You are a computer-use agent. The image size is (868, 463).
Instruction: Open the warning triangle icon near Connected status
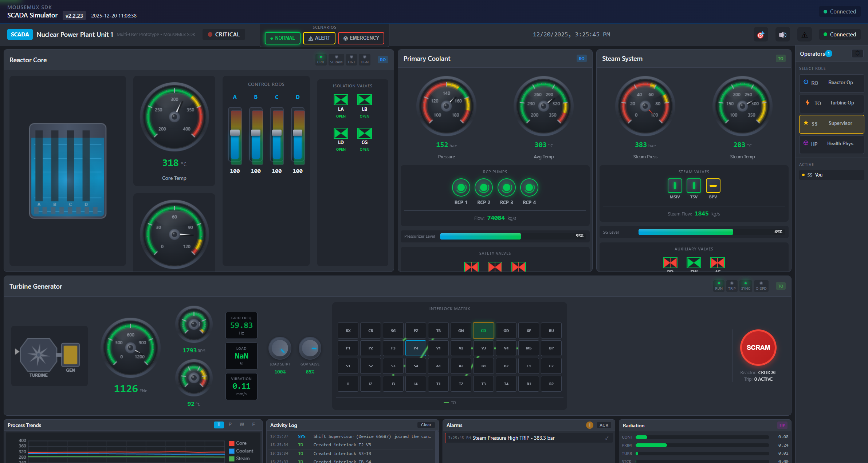coord(805,34)
